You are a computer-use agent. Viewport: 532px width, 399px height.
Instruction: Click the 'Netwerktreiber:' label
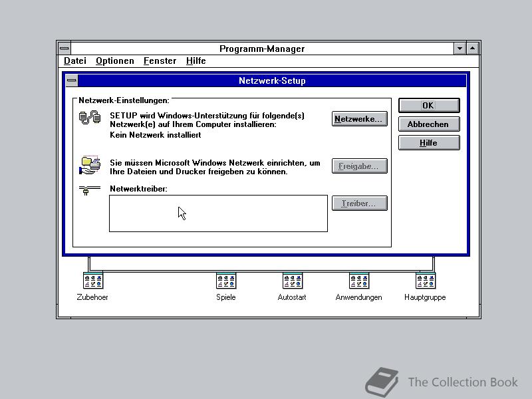(x=138, y=189)
